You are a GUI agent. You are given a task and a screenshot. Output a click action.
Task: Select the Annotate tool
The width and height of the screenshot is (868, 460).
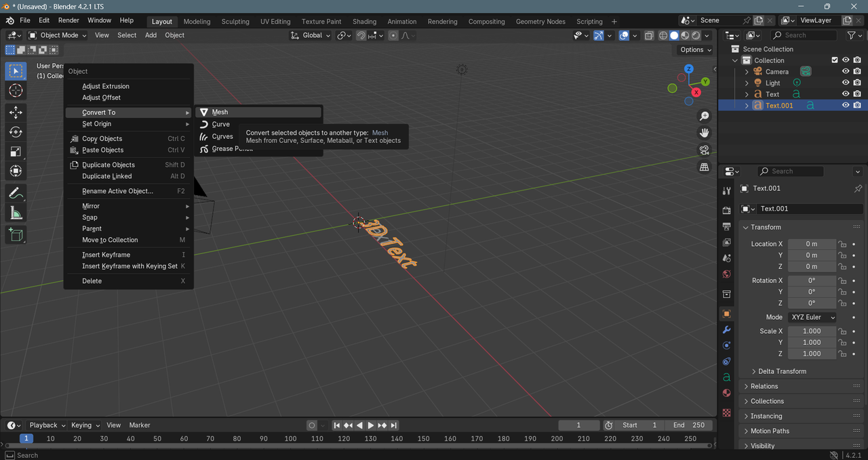coord(16,193)
